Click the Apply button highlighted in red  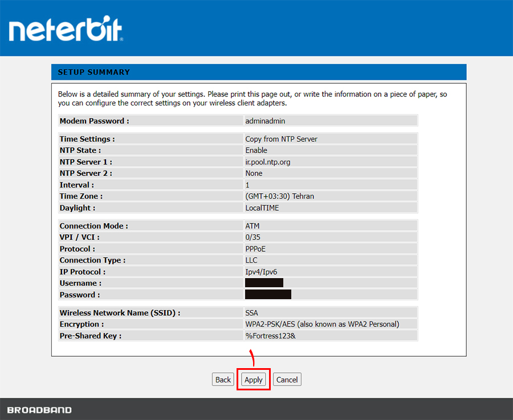click(253, 379)
